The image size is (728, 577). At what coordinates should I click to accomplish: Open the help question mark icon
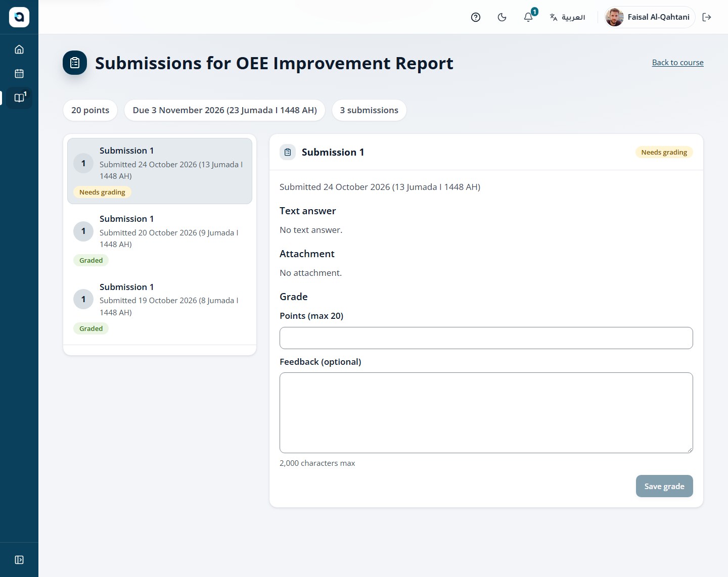tap(476, 17)
